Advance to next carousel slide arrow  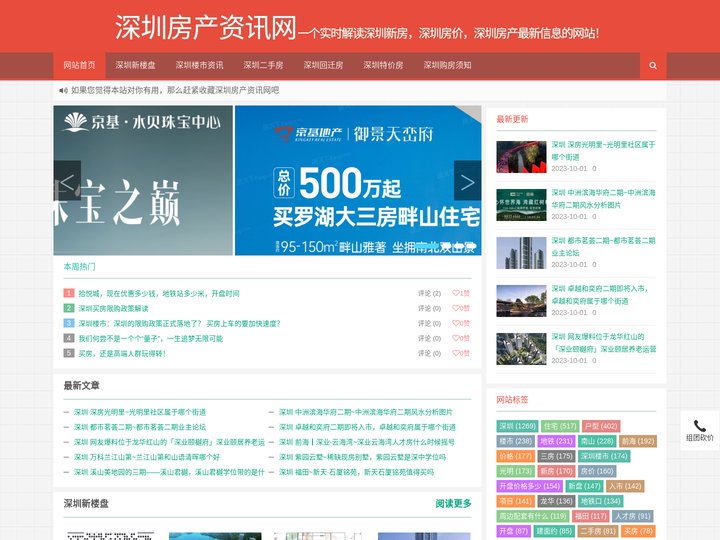467,180
